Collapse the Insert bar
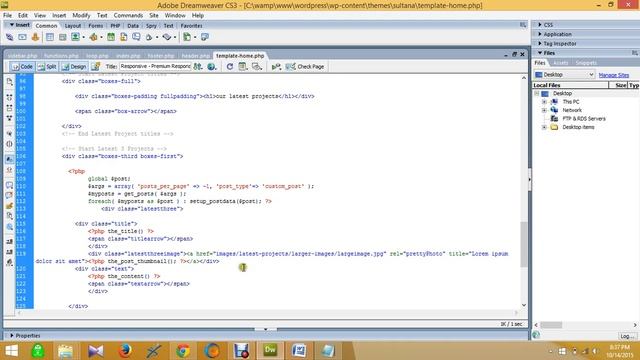Screen dimensions: 640x360 (12, 25)
